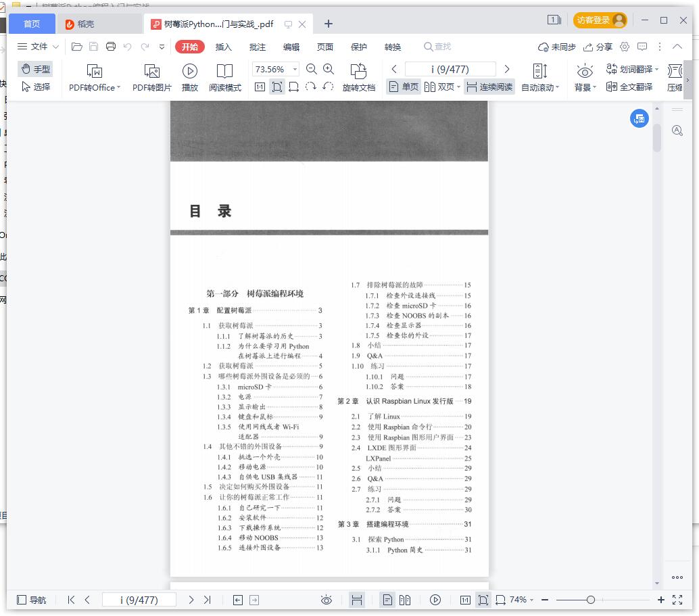Toggle double page icon in status bar
Screen dimensions: 699x616
pos(405,600)
